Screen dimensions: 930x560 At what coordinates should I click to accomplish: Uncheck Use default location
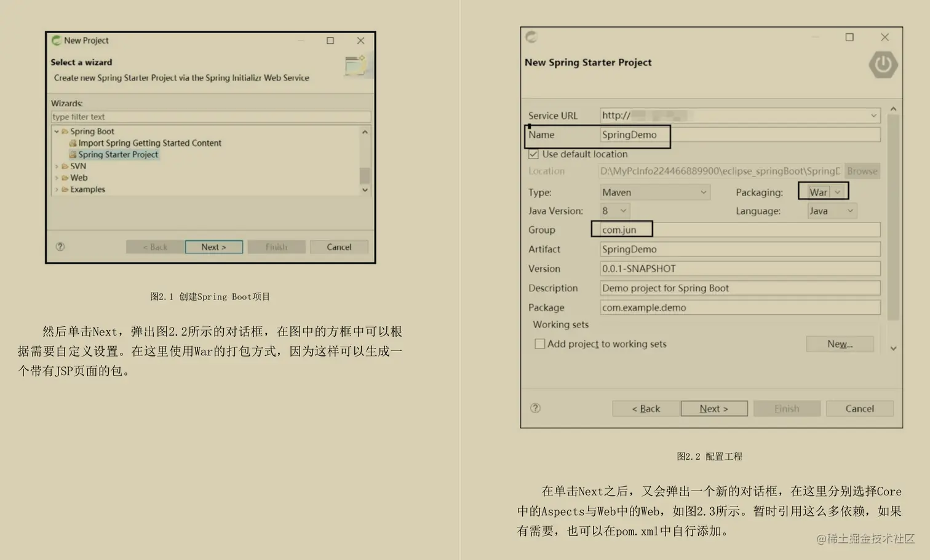coord(533,154)
